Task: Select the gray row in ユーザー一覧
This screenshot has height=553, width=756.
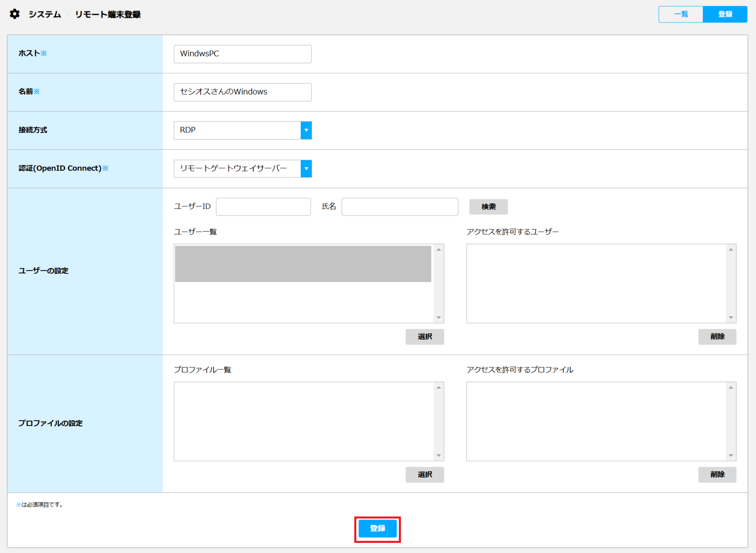Action: point(303,264)
